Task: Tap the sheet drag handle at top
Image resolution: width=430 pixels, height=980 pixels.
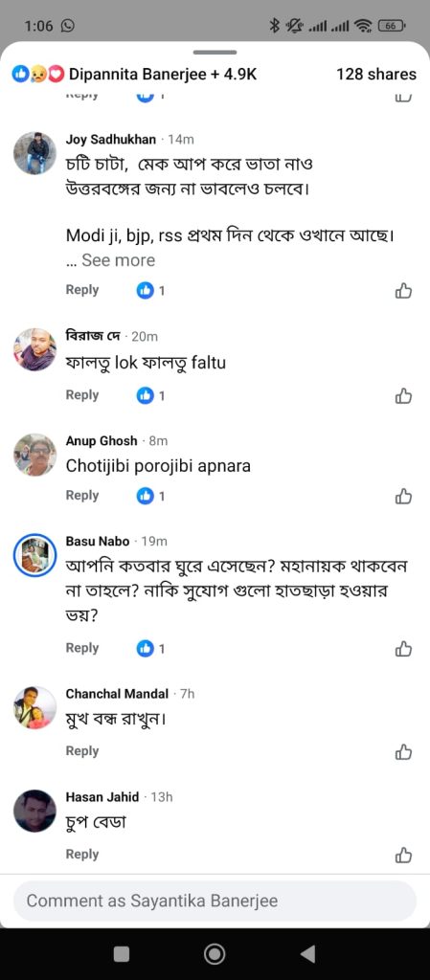Action: click(x=215, y=53)
